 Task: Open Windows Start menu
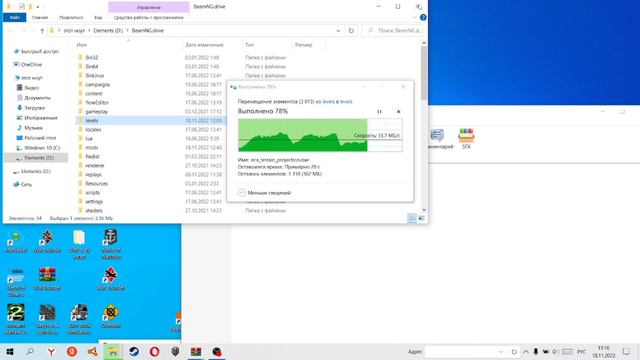tap(10, 351)
